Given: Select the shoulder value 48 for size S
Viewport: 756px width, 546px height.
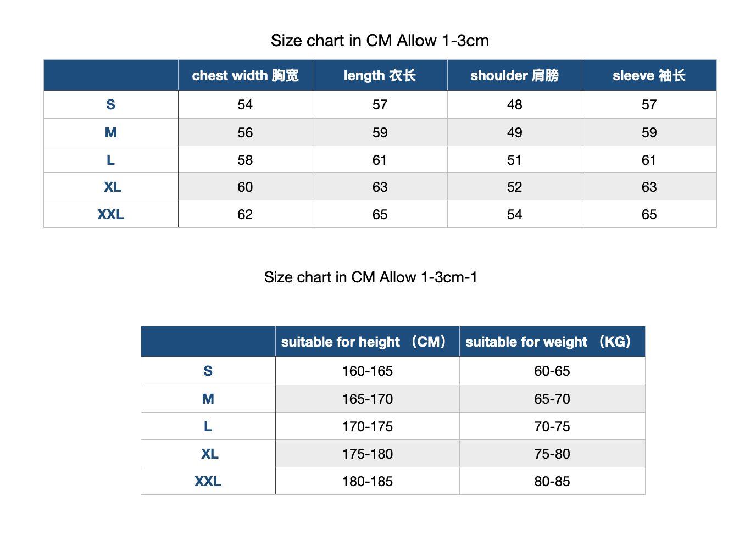Looking at the screenshot, I should [x=514, y=104].
